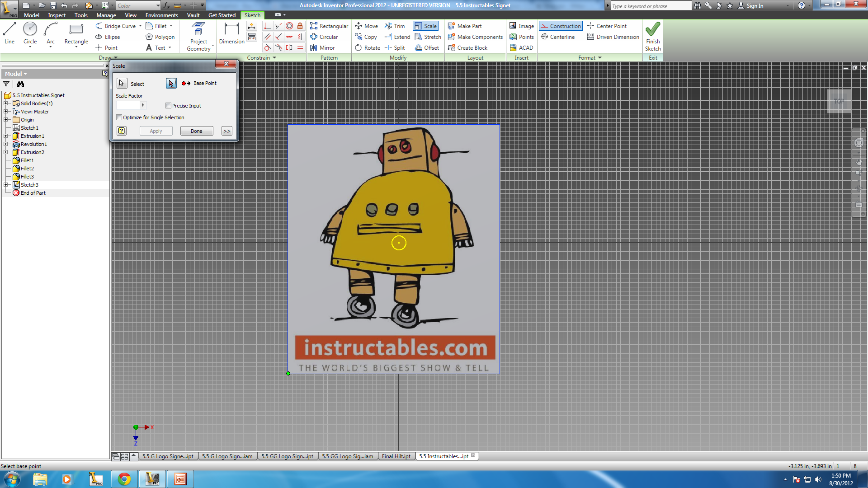
Task: Select the Line sketch tool
Action: [x=9, y=33]
